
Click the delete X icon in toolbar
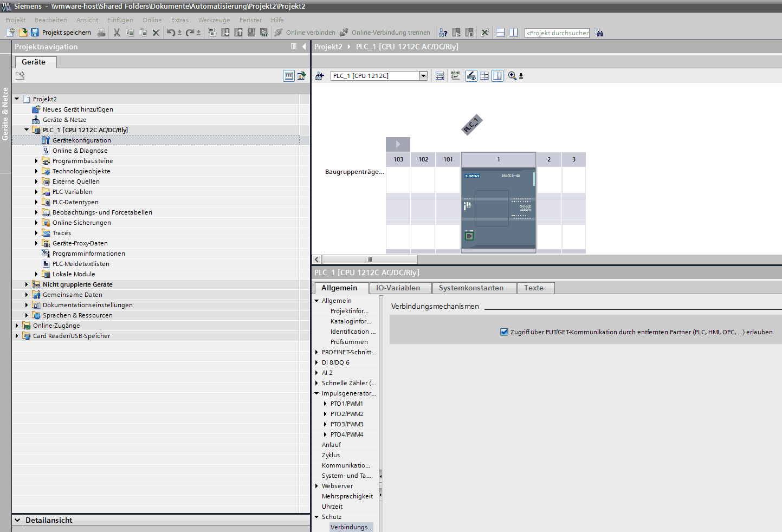coord(156,33)
